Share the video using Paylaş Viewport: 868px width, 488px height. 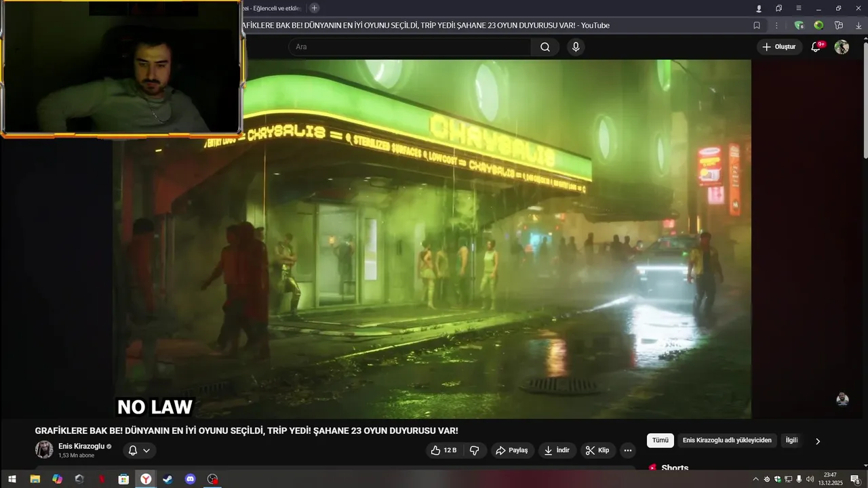pyautogui.click(x=511, y=450)
